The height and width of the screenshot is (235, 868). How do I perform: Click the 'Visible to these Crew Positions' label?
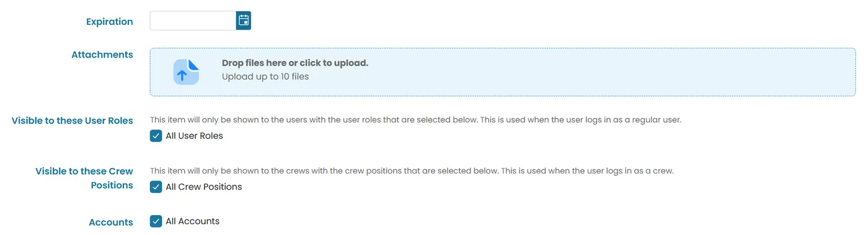[x=84, y=179]
